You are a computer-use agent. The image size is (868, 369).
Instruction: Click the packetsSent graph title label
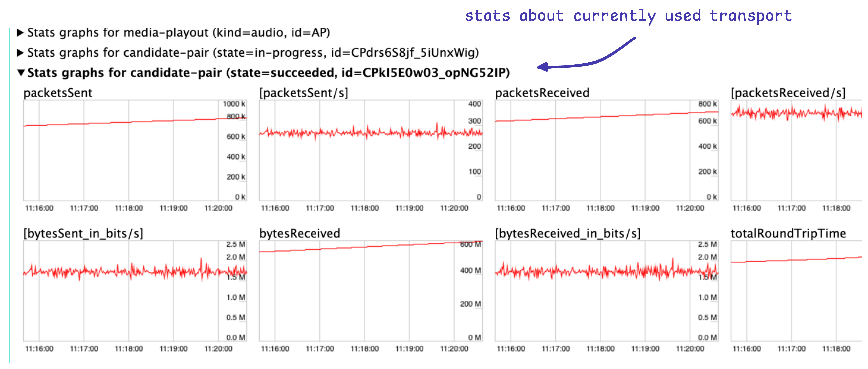(x=58, y=93)
